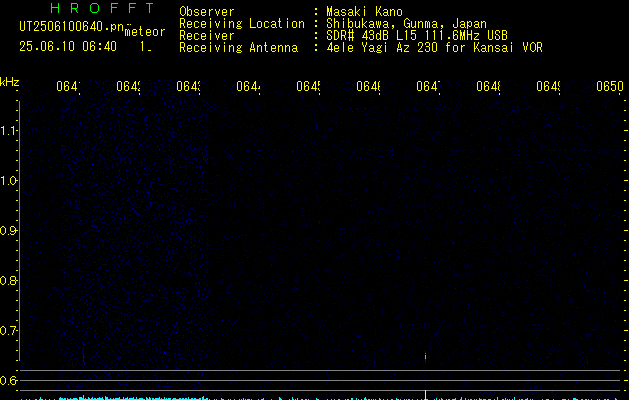This screenshot has height=400, width=629.
Task: Click the green HROFFT title
Action: click(102, 8)
